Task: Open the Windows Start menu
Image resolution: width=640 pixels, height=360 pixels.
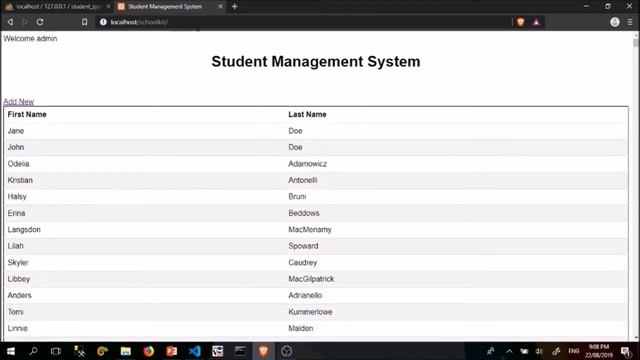Action: 11,351
